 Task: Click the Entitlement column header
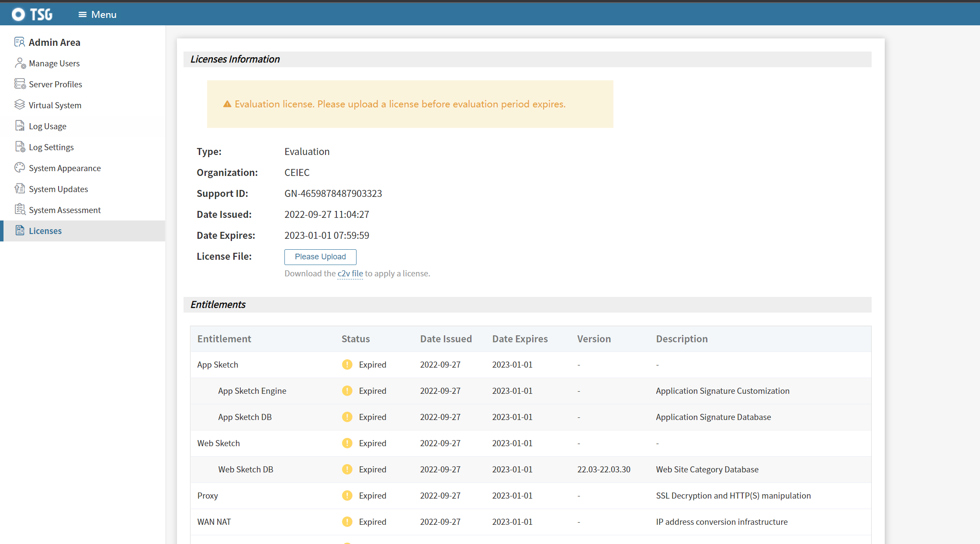click(224, 339)
